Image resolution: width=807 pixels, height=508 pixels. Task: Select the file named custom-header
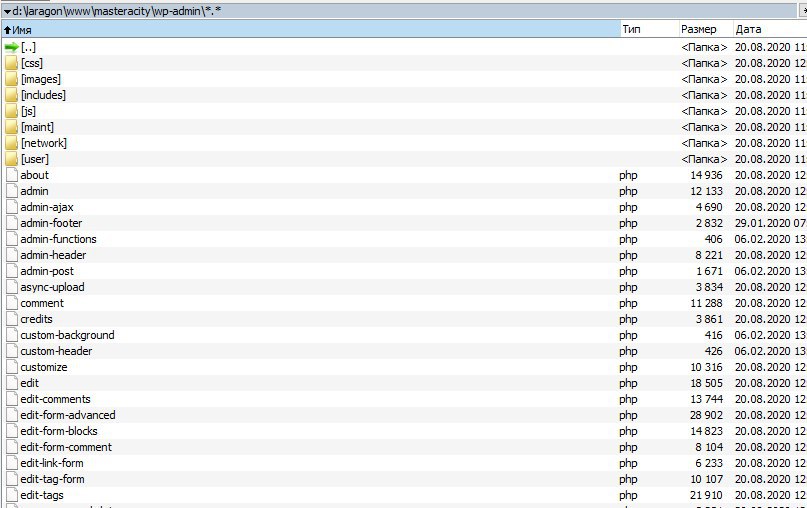tap(56, 351)
